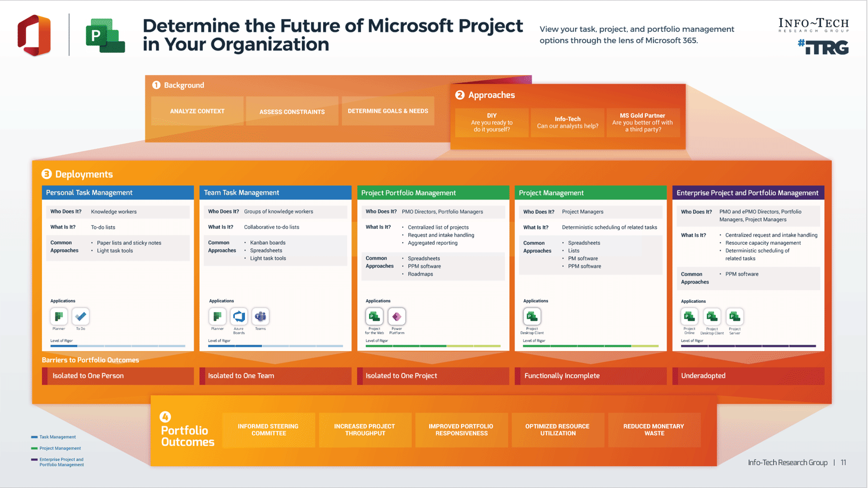Click the Portfolio Outcomes title

(187, 436)
